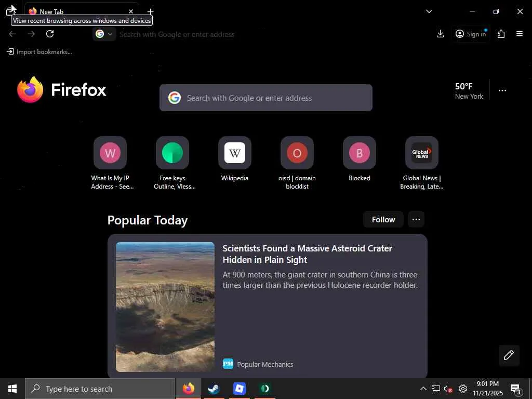Open search engine dropdown in address bar
This screenshot has width=532, height=399.
pyautogui.click(x=104, y=34)
